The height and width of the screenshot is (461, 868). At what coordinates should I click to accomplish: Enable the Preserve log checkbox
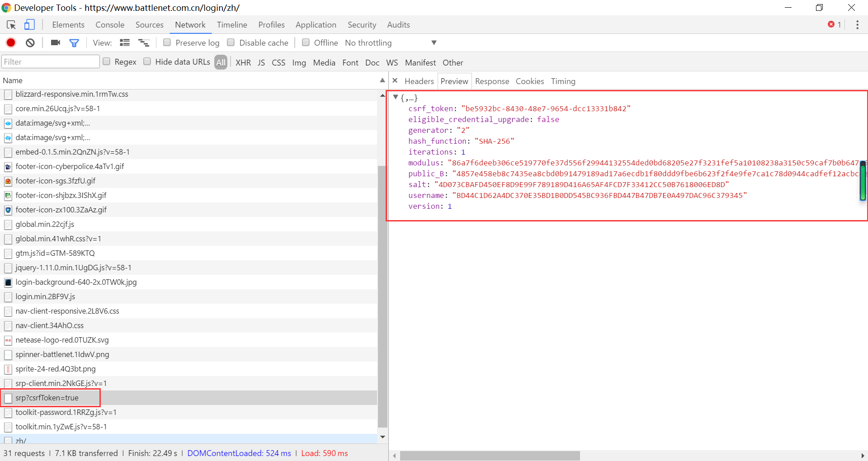tap(167, 42)
